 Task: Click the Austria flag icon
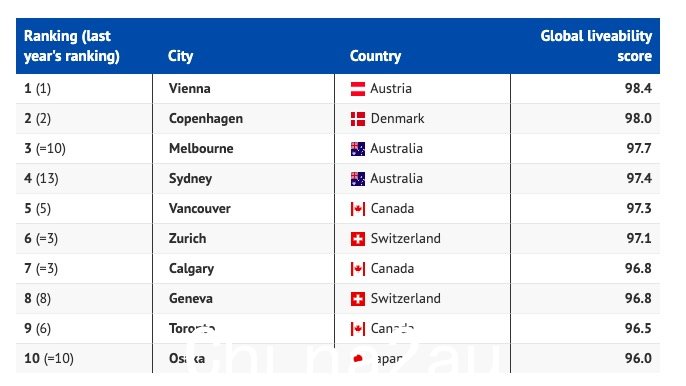[x=357, y=89]
